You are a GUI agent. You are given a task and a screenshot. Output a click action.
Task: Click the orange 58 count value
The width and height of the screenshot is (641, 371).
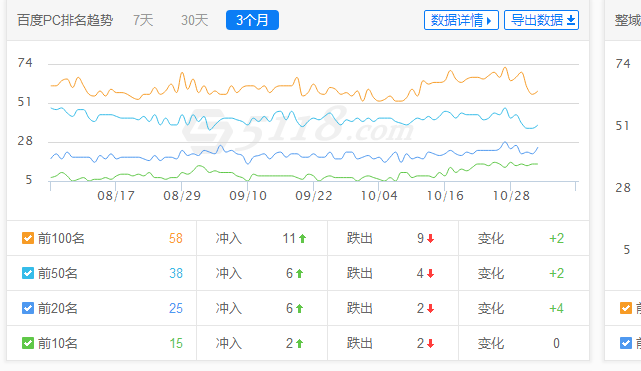click(x=176, y=238)
